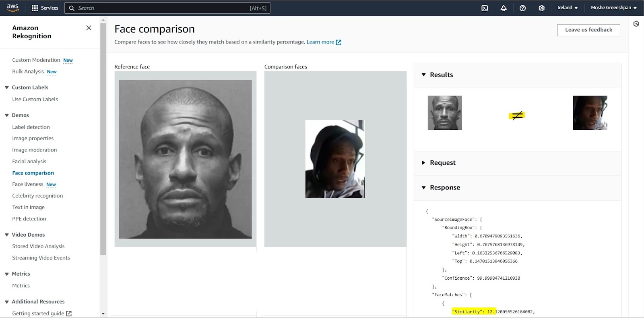Open the Label detection demo

[31, 127]
